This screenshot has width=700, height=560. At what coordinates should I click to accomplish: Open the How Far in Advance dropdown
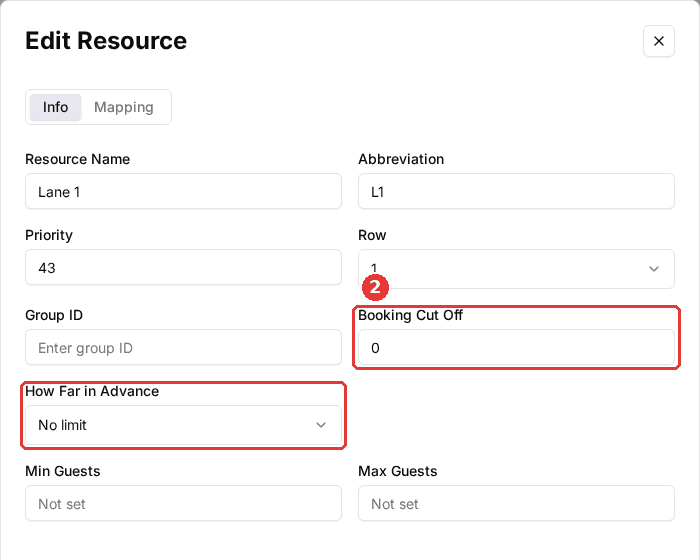coord(183,425)
